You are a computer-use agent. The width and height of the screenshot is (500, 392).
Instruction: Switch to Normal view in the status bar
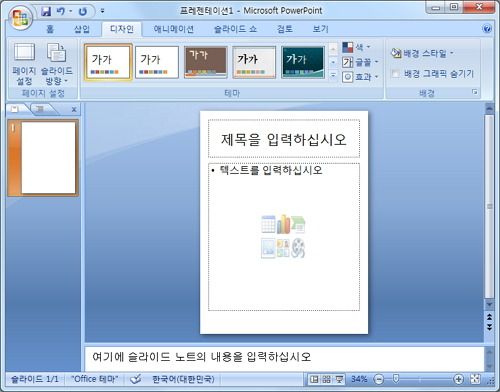tap(314, 379)
